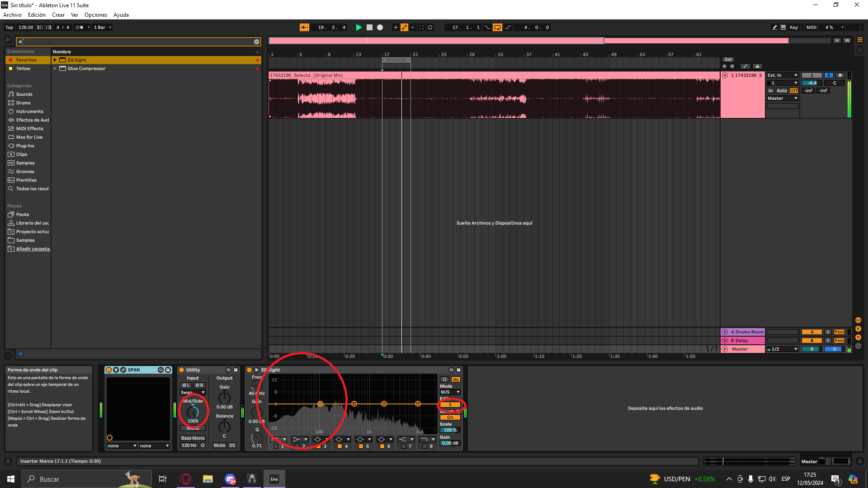Open the Max for Live category
868x488 pixels.
[29, 137]
